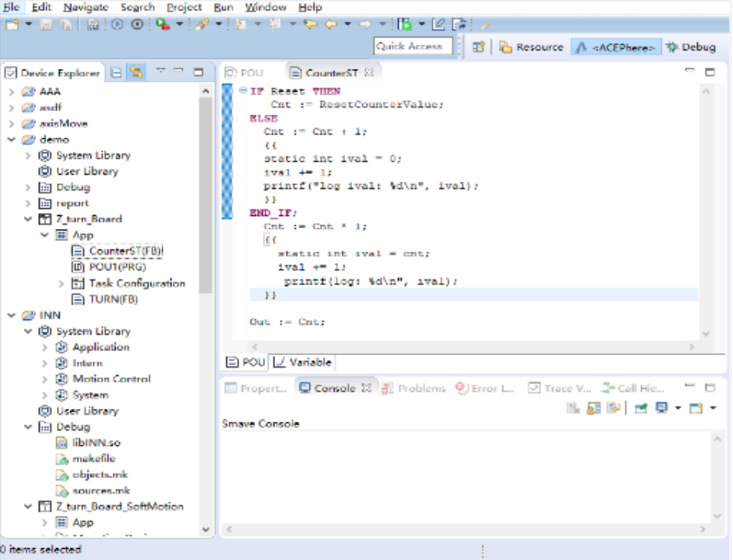
Task: Open the Navigate menu
Action: (x=85, y=7)
